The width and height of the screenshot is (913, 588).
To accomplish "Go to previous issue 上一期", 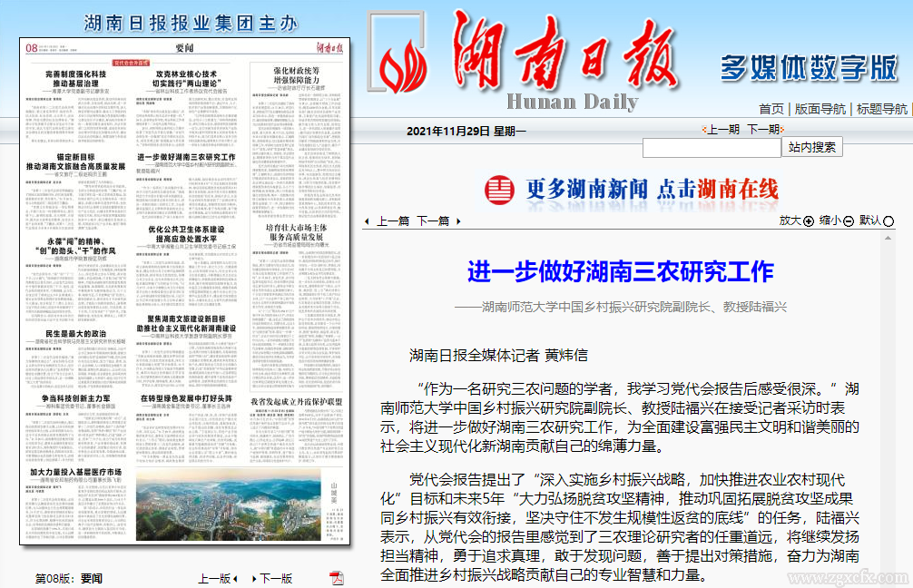I will coord(723,129).
